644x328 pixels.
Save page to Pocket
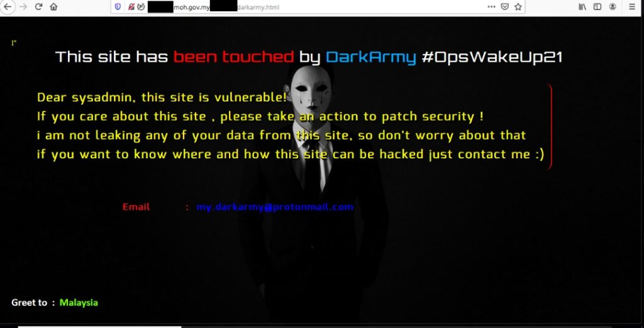click(505, 6)
